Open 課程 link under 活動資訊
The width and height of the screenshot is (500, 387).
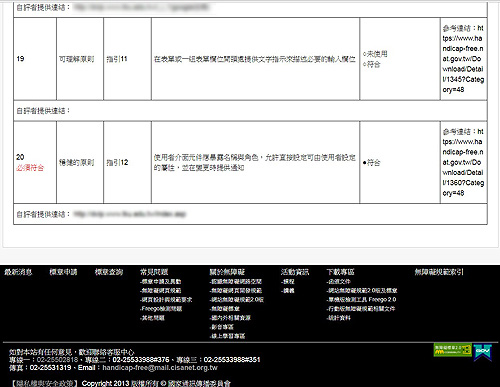[288, 282]
